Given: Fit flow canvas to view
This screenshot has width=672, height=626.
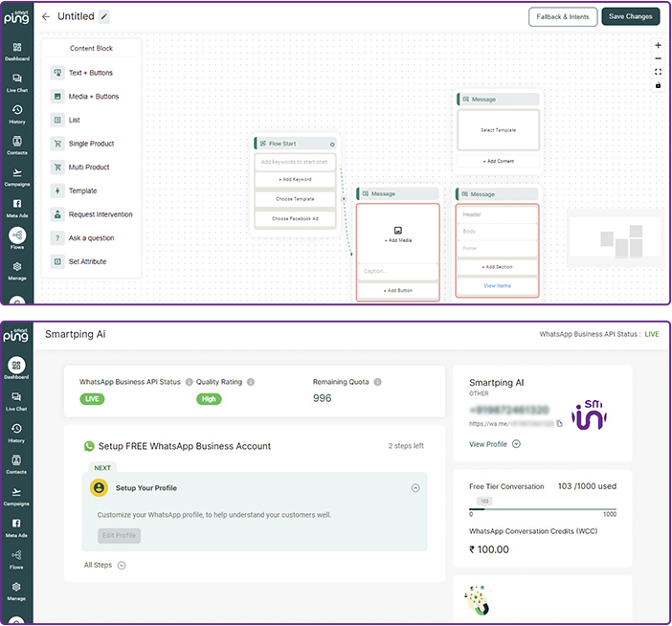Looking at the screenshot, I should 658,72.
